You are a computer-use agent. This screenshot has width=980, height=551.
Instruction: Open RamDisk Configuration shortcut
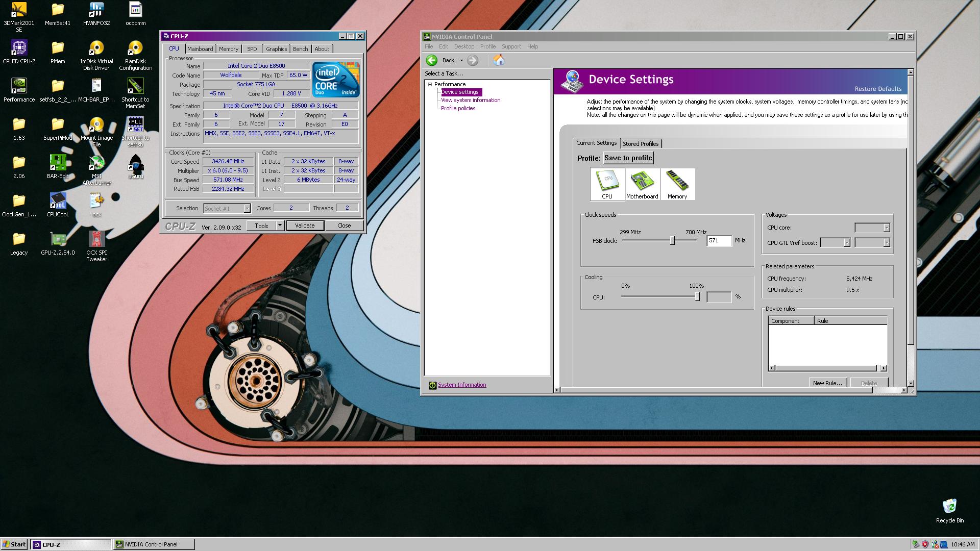point(135,55)
